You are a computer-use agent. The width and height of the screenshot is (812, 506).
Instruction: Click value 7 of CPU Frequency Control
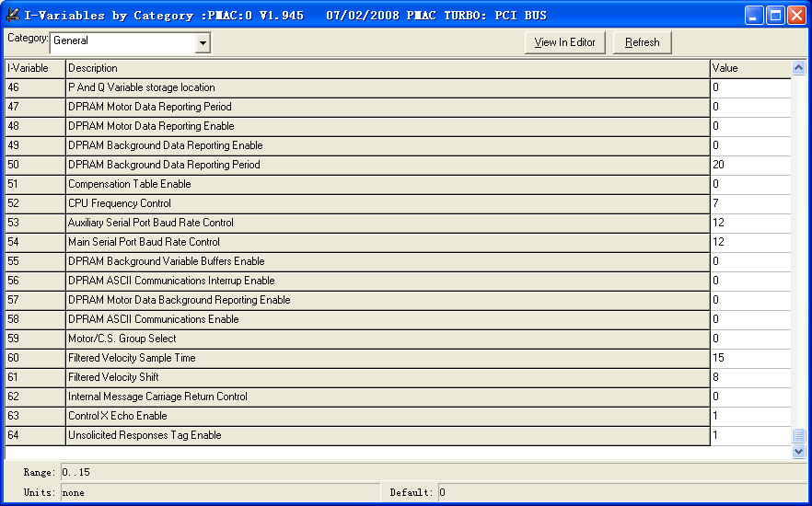coord(750,203)
